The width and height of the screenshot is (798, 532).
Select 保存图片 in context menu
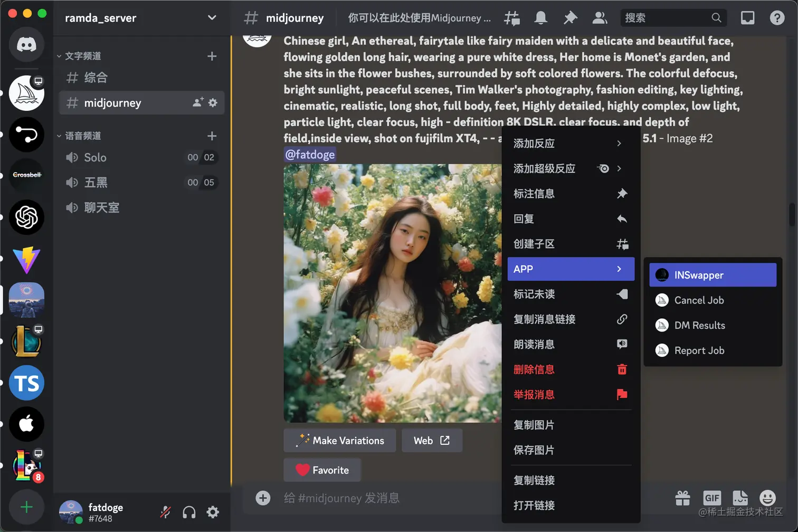[x=571, y=450]
